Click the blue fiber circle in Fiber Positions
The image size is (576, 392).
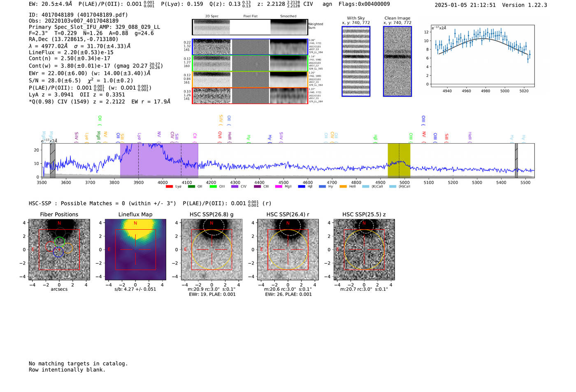58,252
